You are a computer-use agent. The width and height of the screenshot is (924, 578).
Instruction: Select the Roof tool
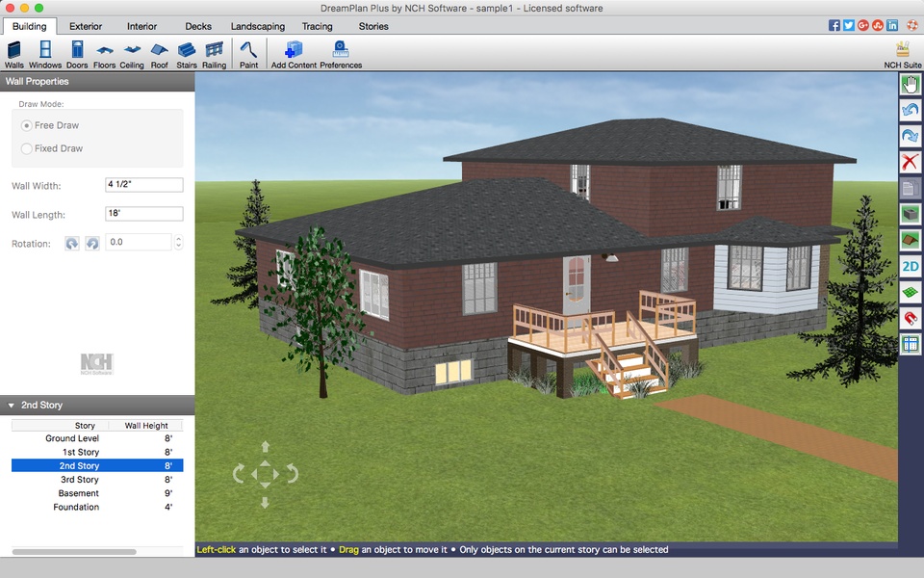click(x=159, y=54)
